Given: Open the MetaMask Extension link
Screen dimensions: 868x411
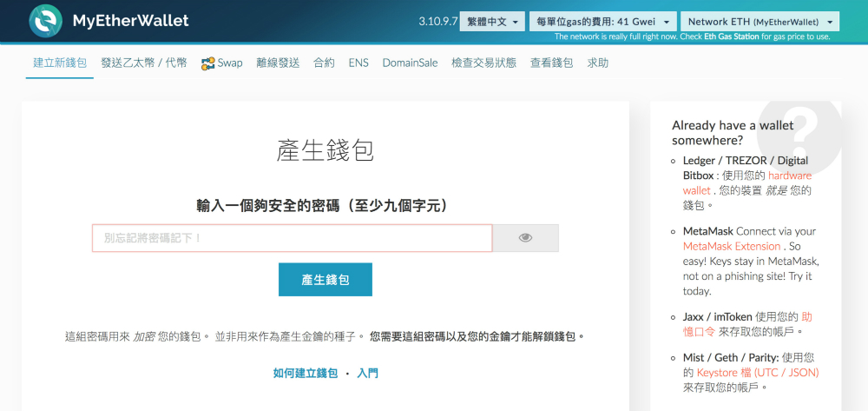Looking at the screenshot, I should [732, 246].
